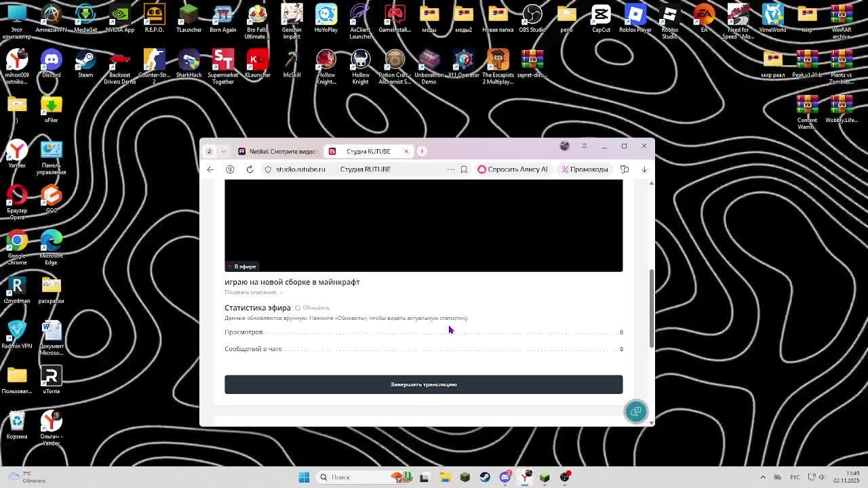This screenshot has height=488, width=868.
Task: Open the Roblox Player desktop icon
Action: pyautogui.click(x=635, y=18)
